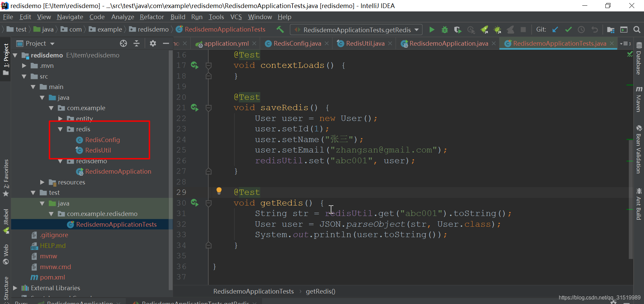The width and height of the screenshot is (644, 304).
Task: Click the editor vertical scrollbar thumb
Action: pos(631,199)
